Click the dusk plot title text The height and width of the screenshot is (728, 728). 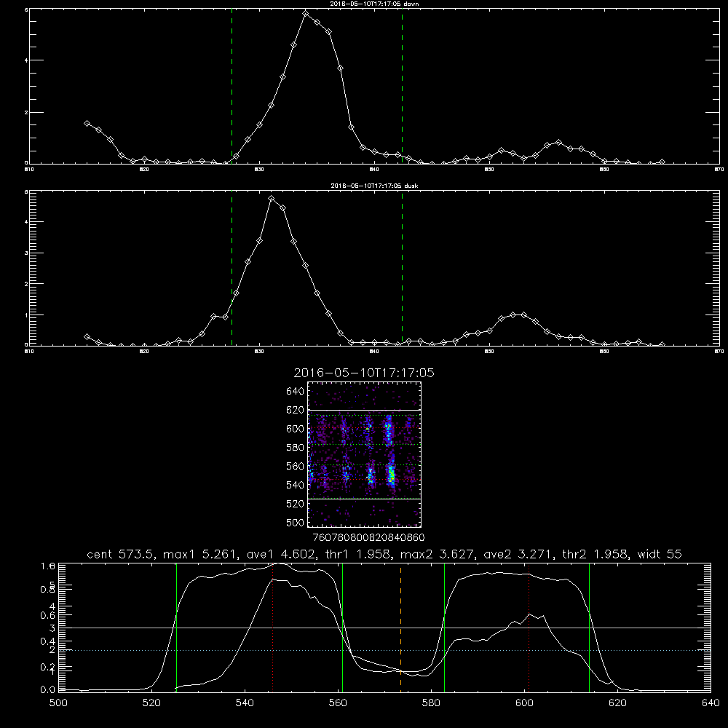click(x=374, y=186)
